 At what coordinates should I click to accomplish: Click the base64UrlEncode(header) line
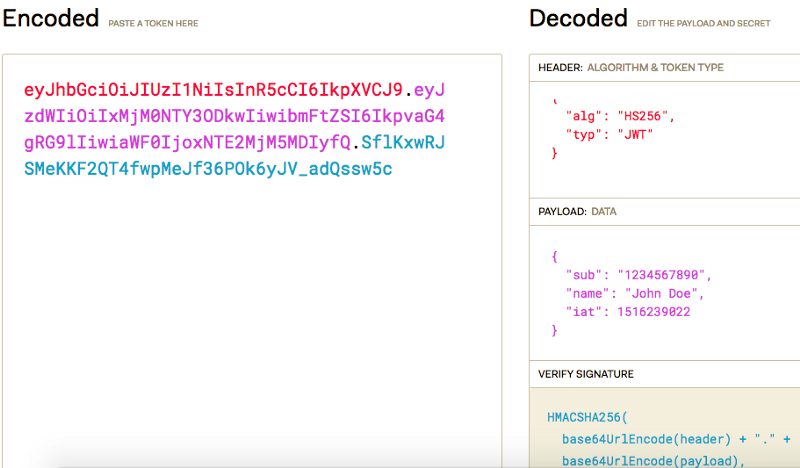point(676,439)
